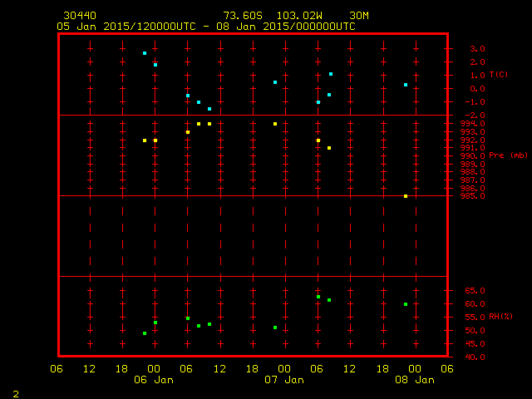Viewport: 532px width, 399px height.
Task: Click the 994.0 pressure tick label
Action: point(473,124)
